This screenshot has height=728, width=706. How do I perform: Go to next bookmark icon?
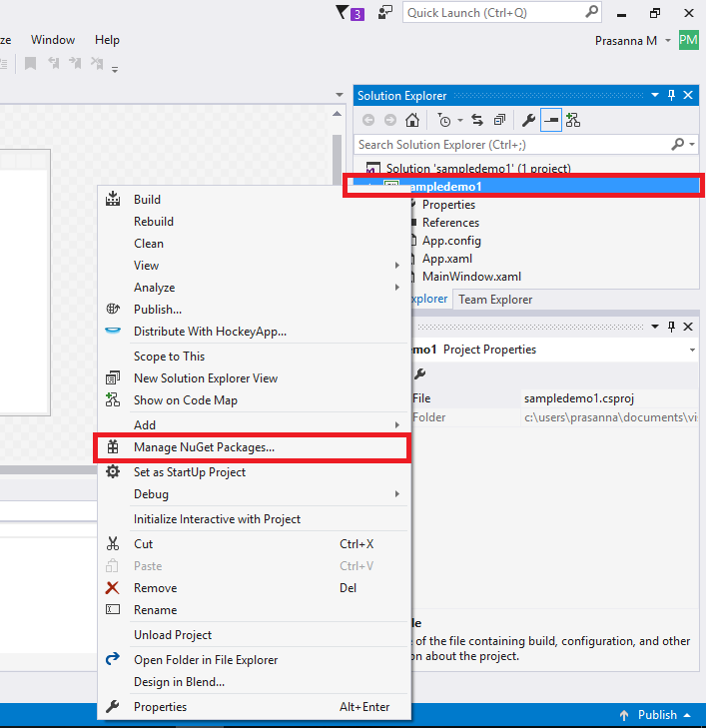point(75,63)
